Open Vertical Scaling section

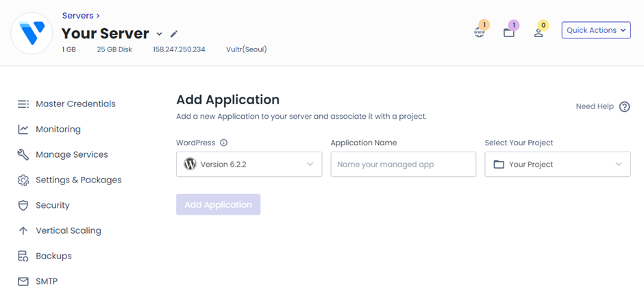(68, 231)
